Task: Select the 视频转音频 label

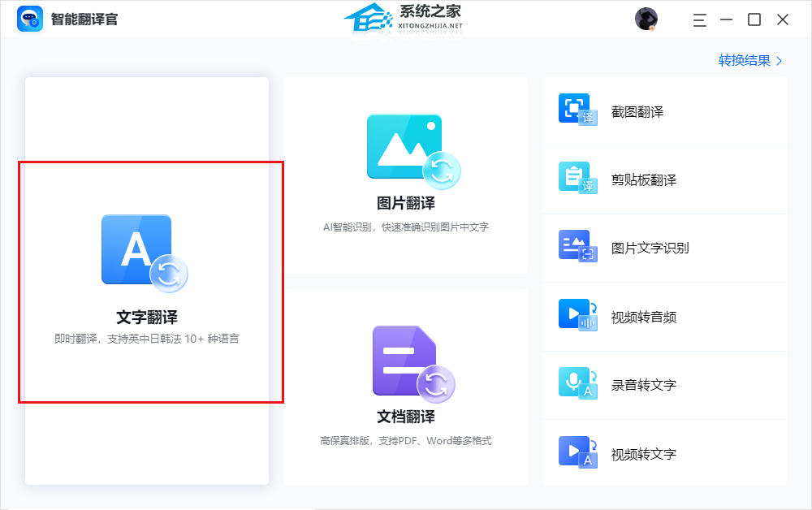Action: coord(644,317)
